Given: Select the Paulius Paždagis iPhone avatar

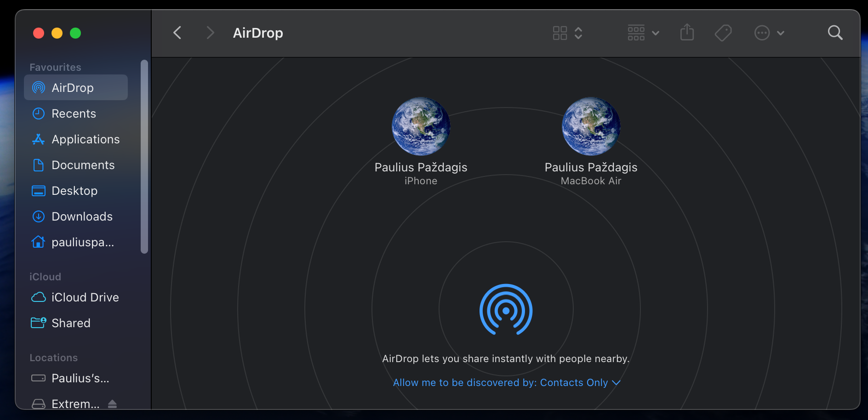Looking at the screenshot, I should tap(421, 126).
